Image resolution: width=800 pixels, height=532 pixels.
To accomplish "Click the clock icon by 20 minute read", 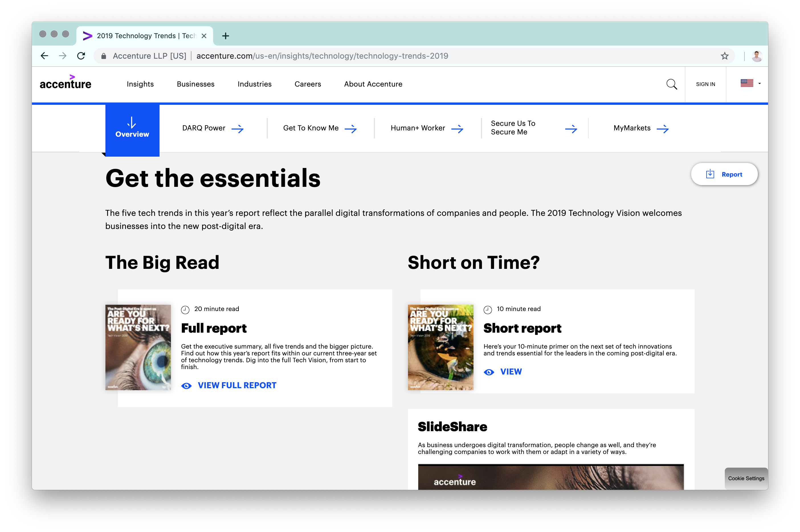I will click(x=185, y=309).
